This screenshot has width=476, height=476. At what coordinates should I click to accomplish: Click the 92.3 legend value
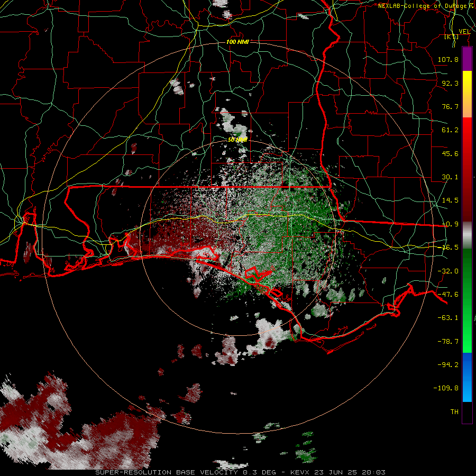click(450, 83)
